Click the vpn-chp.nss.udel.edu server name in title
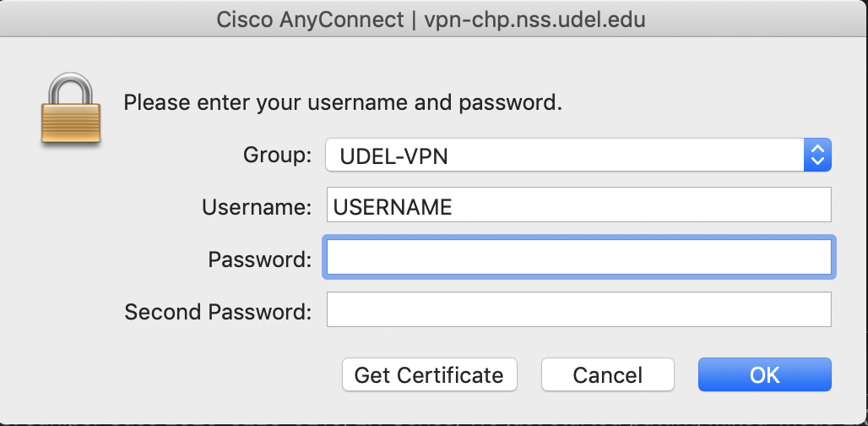The image size is (868, 426). [534, 20]
